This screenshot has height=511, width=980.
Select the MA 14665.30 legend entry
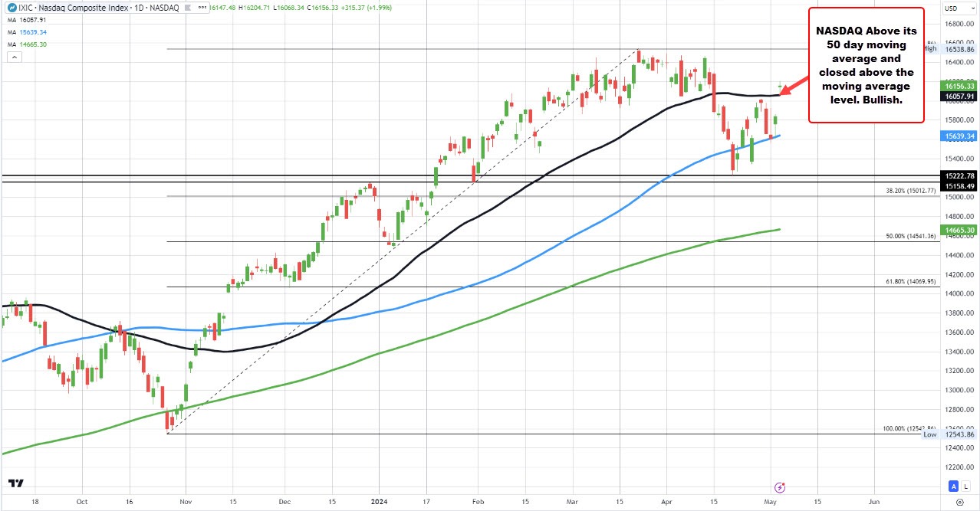25,44
